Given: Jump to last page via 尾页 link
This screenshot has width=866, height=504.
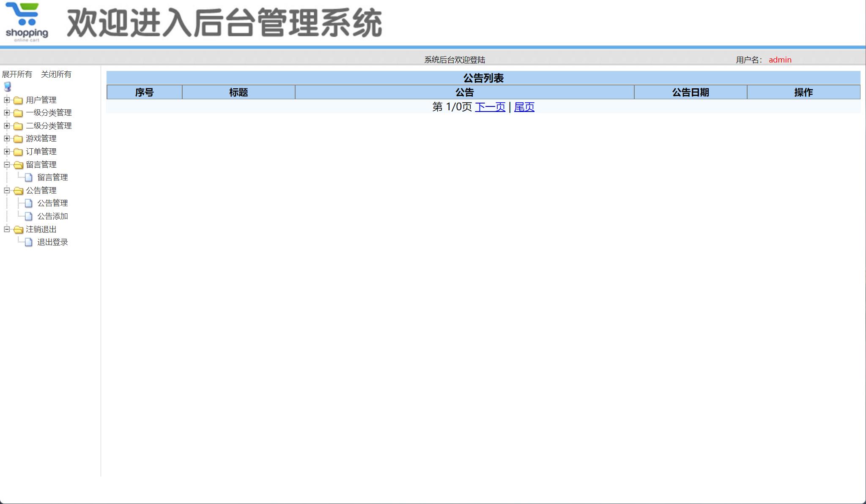Looking at the screenshot, I should pyautogui.click(x=524, y=107).
